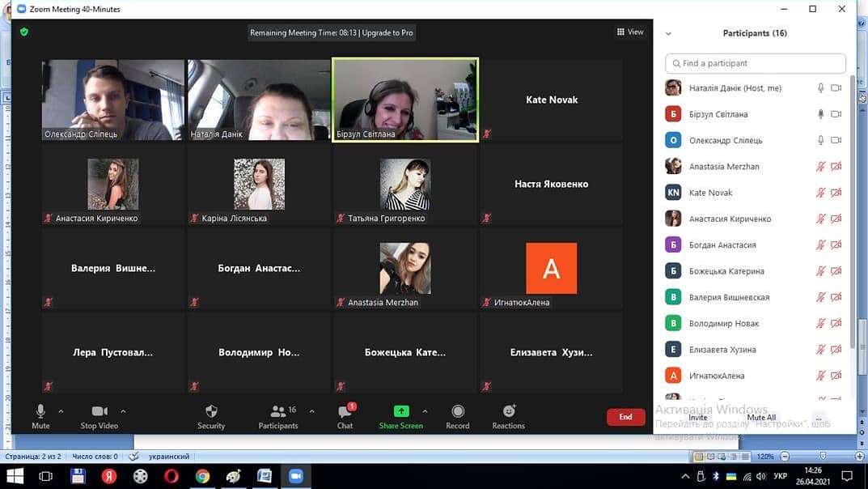The image size is (868, 489).
Task: Expand audio options arrow beside Mute
Action: click(x=61, y=411)
